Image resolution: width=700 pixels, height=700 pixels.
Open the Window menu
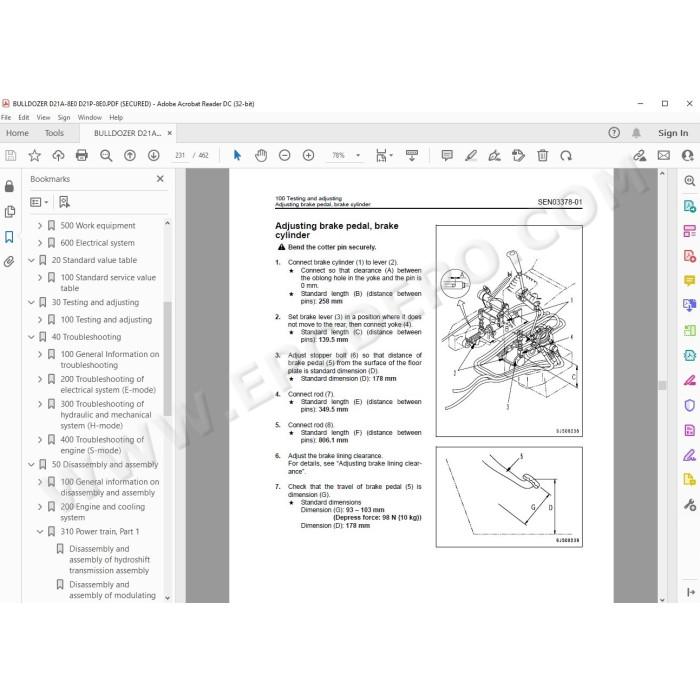[90, 117]
